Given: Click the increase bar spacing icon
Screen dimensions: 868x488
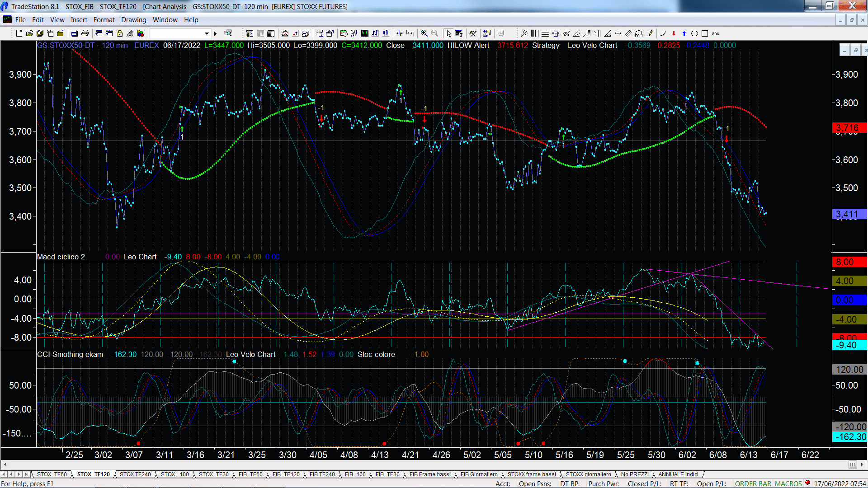Looking at the screenshot, I should coord(410,33).
